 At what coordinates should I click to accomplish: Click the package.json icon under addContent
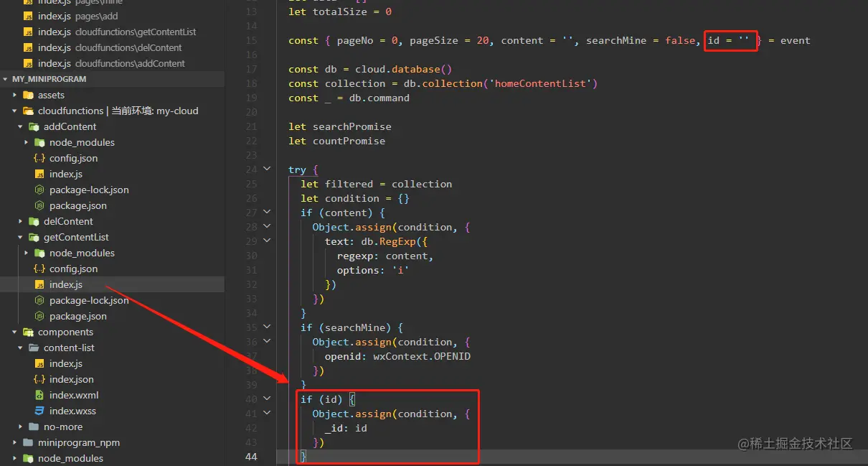coord(39,205)
